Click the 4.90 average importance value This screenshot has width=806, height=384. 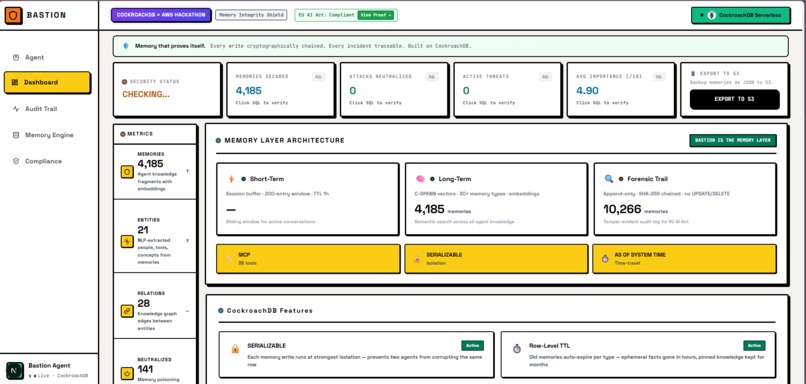(588, 90)
